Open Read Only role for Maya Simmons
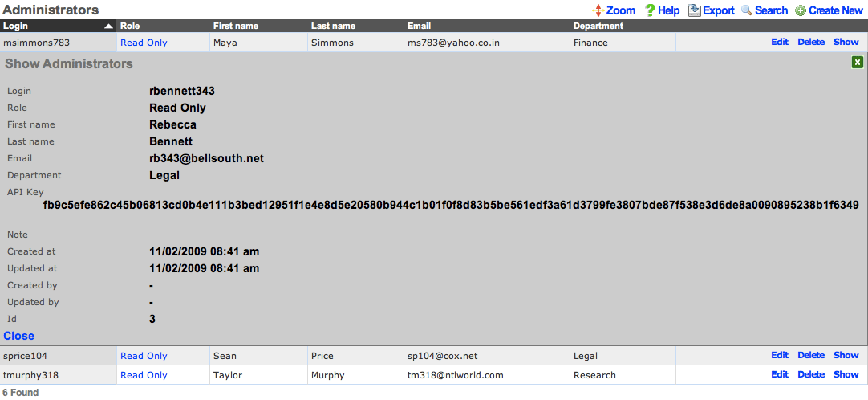Screen dimensions: 868x400 tap(144, 43)
